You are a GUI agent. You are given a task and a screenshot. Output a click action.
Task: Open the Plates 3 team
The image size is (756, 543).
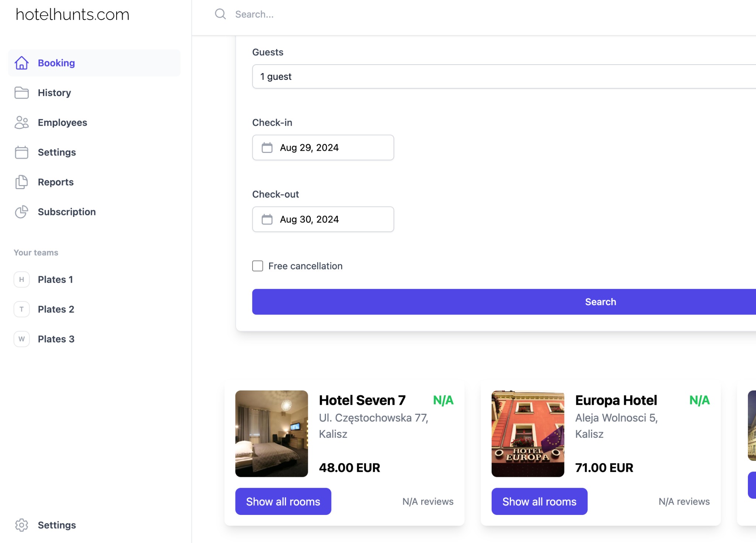pyautogui.click(x=56, y=339)
